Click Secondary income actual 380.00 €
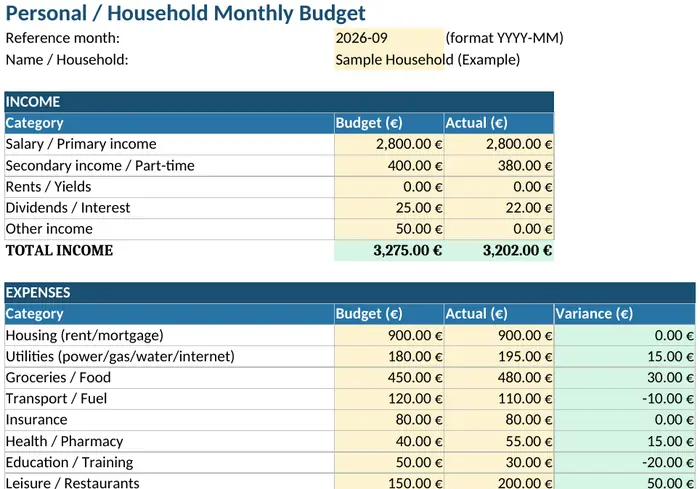This screenshot has width=700, height=489. pyautogui.click(x=499, y=166)
